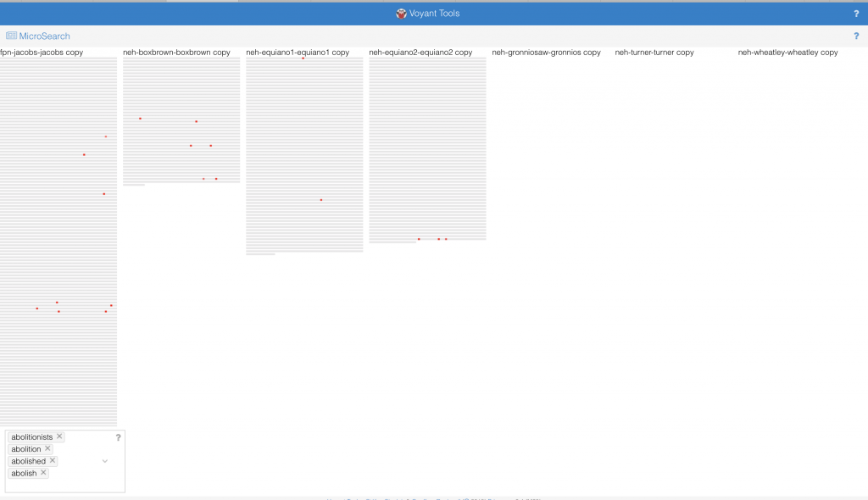Remove the 'abolish' search tag
Image resolution: width=868 pixels, height=500 pixels.
click(43, 473)
